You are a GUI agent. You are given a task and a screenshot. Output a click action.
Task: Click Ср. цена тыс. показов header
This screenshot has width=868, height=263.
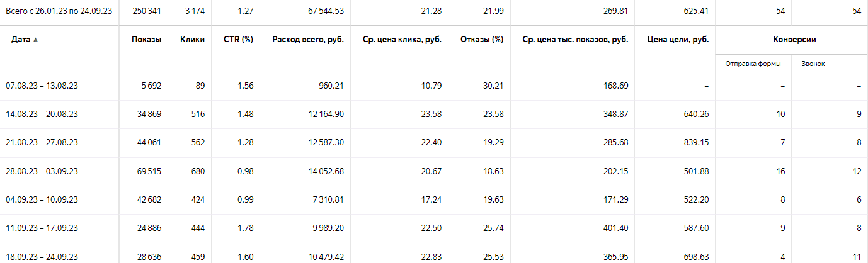point(576,39)
